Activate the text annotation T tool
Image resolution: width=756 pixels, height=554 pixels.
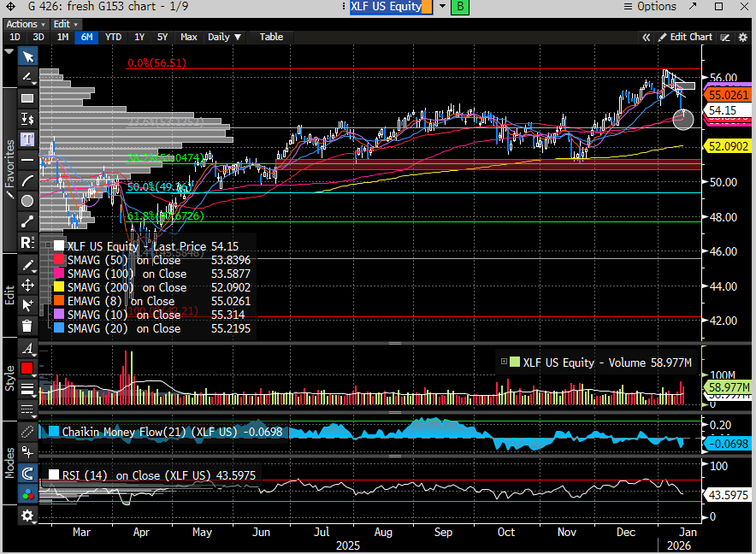27,138
